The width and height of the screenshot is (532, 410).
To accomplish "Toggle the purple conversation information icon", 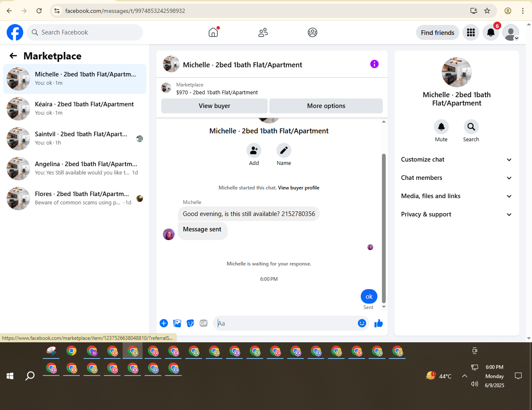I will (374, 64).
